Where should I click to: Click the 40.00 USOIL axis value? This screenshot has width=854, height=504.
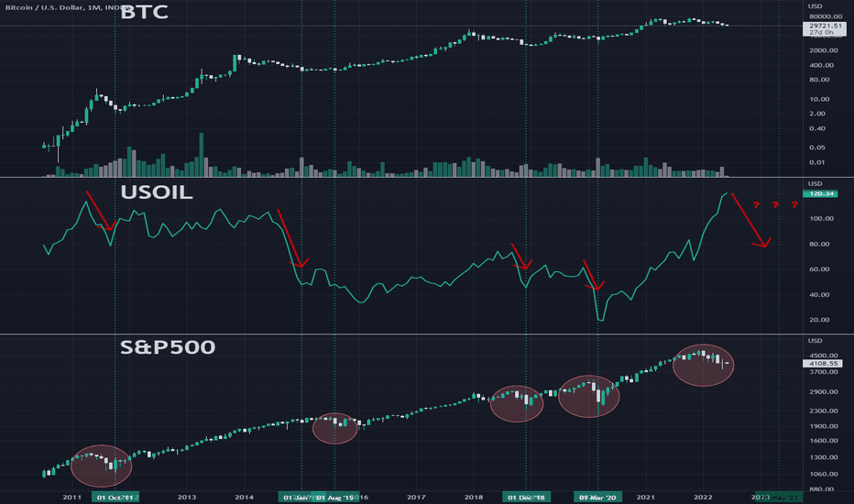pyautogui.click(x=820, y=295)
